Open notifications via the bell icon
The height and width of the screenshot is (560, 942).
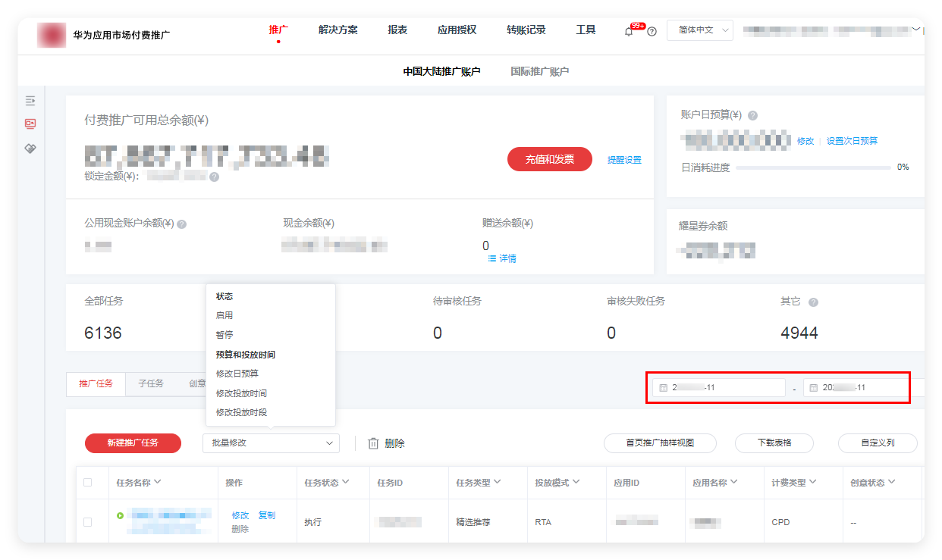click(x=628, y=31)
